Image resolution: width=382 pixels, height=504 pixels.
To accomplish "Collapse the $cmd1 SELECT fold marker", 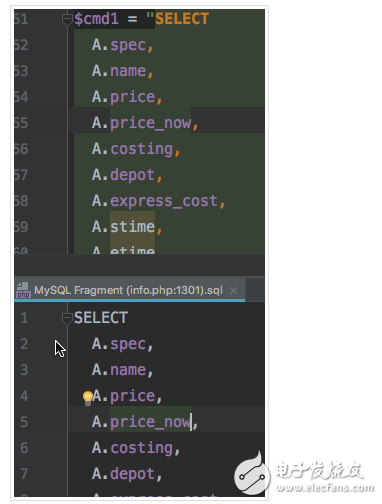I will pyautogui.click(x=67, y=20).
